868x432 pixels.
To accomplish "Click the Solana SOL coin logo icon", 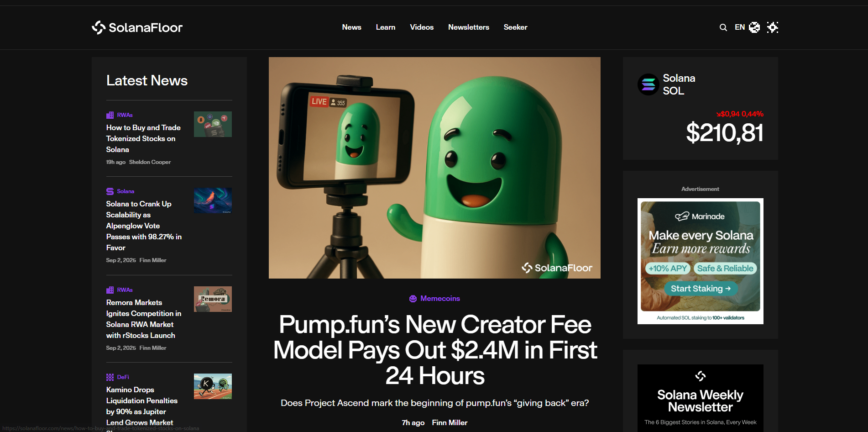I will (648, 84).
